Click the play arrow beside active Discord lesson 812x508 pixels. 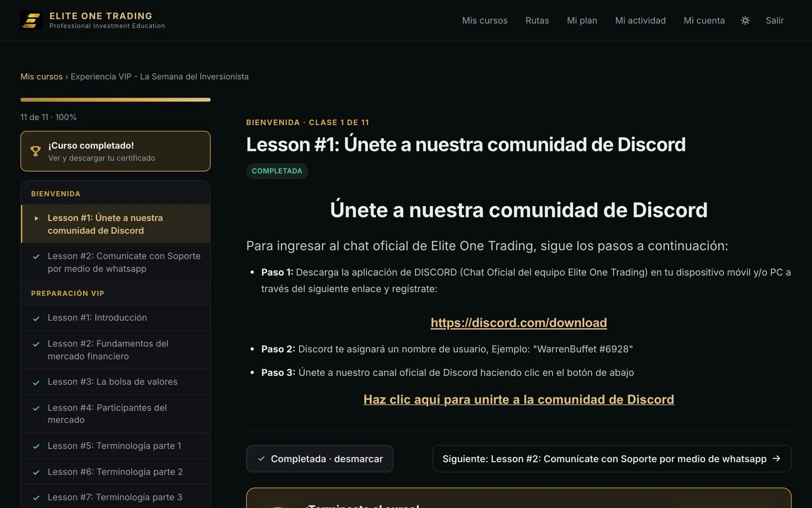pos(37,218)
